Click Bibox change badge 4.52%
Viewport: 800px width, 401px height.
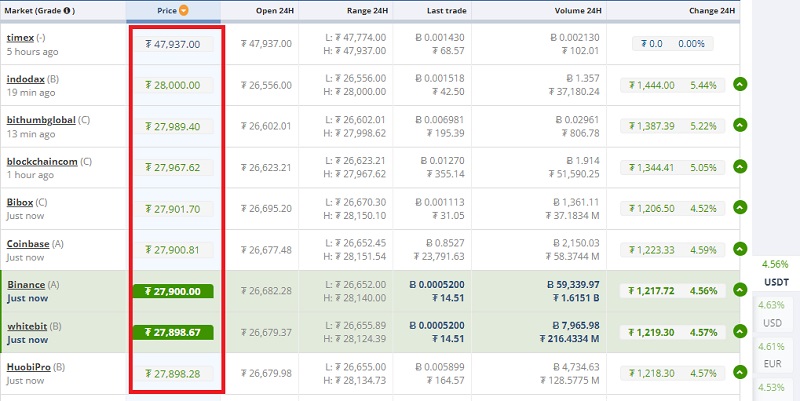pyautogui.click(x=672, y=209)
